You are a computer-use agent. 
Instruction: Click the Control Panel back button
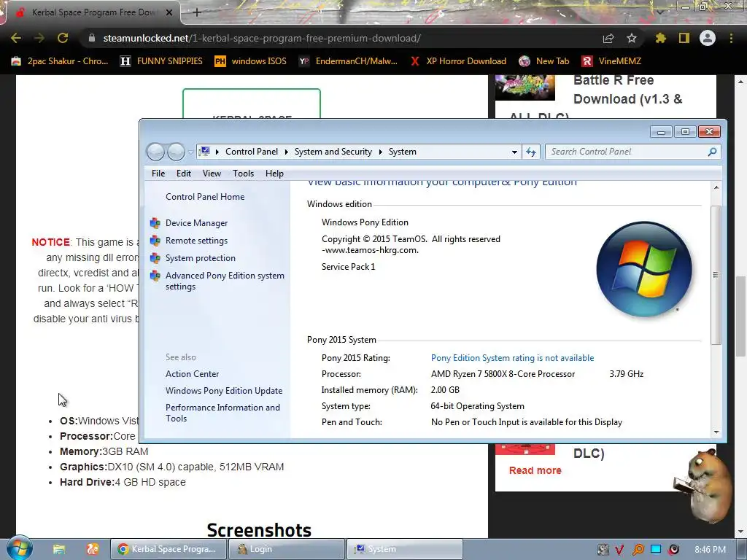pyautogui.click(x=155, y=152)
